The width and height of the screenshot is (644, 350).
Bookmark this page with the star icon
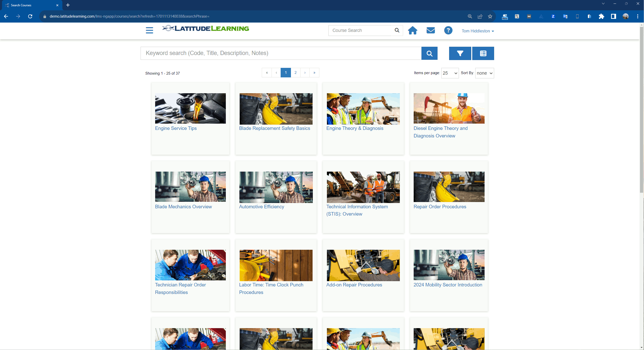pyautogui.click(x=490, y=16)
